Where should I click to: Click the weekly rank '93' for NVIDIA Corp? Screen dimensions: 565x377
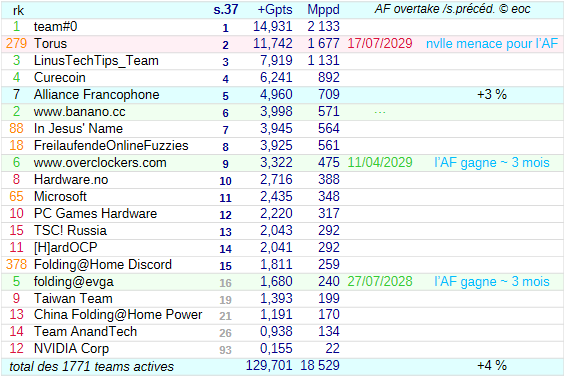225,350
